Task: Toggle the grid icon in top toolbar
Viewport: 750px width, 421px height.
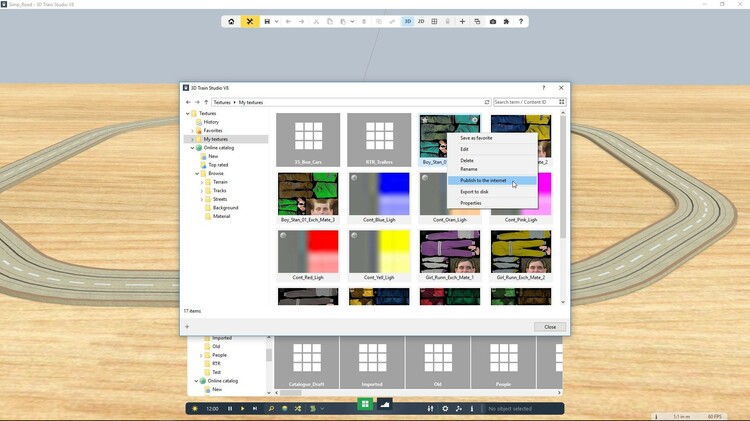Action: pyautogui.click(x=434, y=22)
